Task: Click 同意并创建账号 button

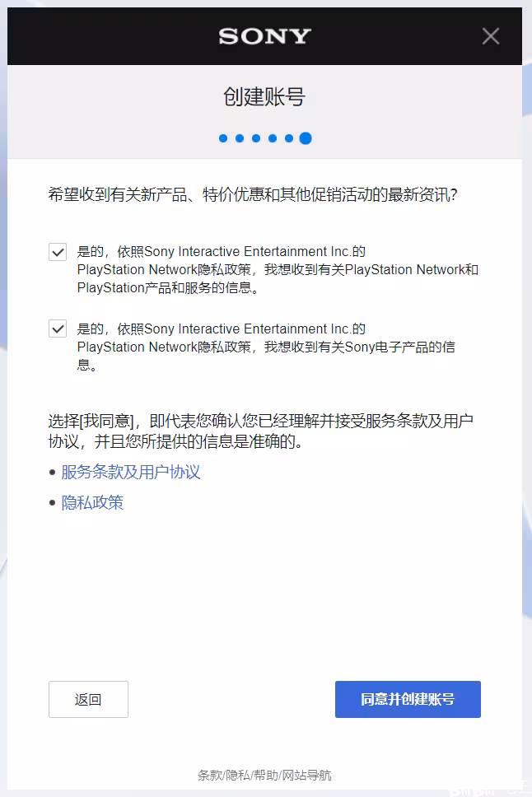Action: pyautogui.click(x=408, y=699)
